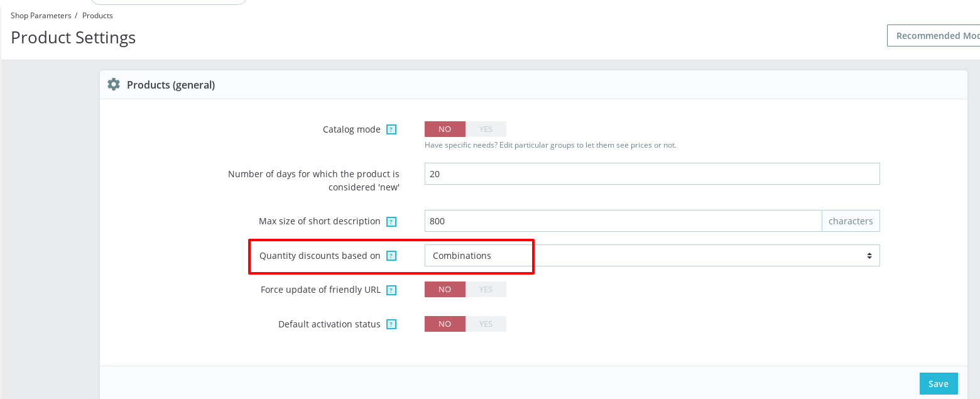Click the Product Settings page title
This screenshot has height=399, width=980.
tap(73, 38)
